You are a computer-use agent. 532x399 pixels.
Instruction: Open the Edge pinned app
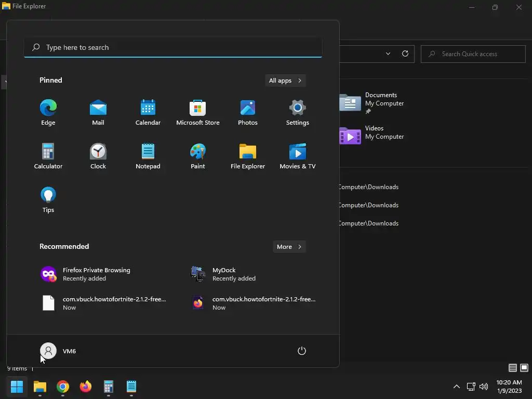pyautogui.click(x=48, y=113)
